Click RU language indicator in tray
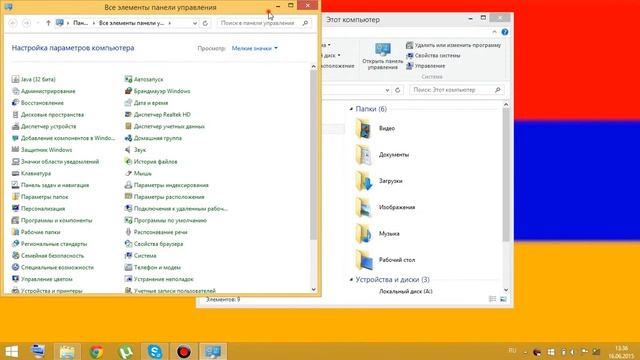This screenshot has width=640, height=360. coord(513,351)
